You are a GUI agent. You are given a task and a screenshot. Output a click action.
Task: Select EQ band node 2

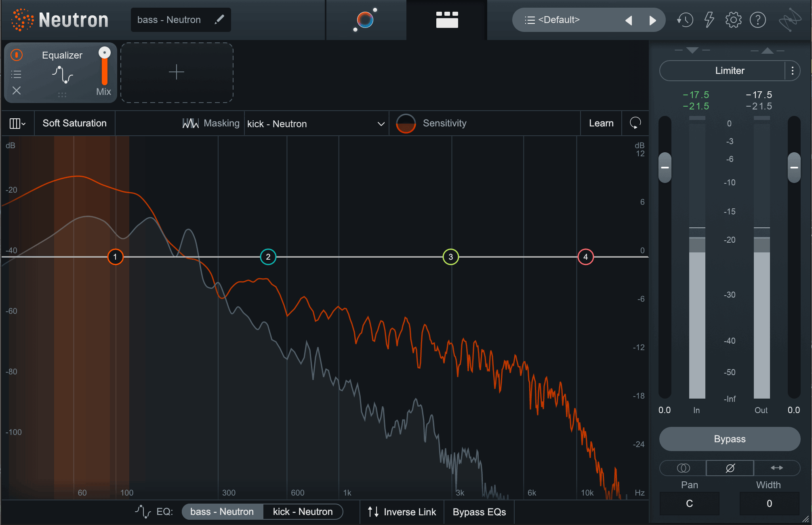pyautogui.click(x=268, y=257)
